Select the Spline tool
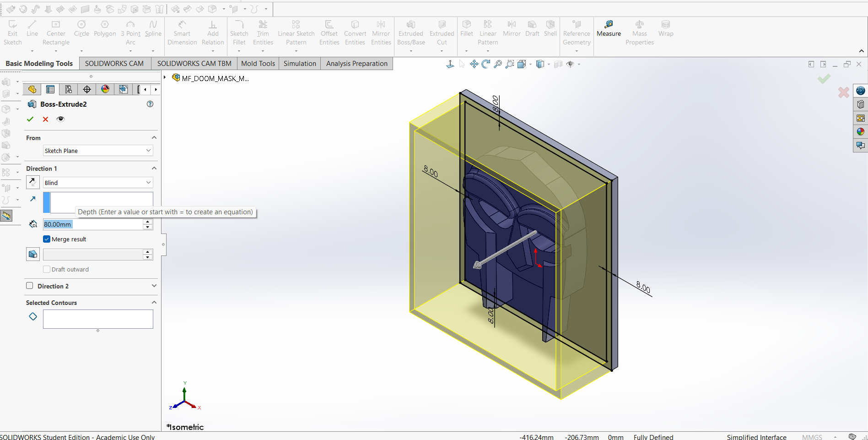868x440 pixels. point(153,28)
